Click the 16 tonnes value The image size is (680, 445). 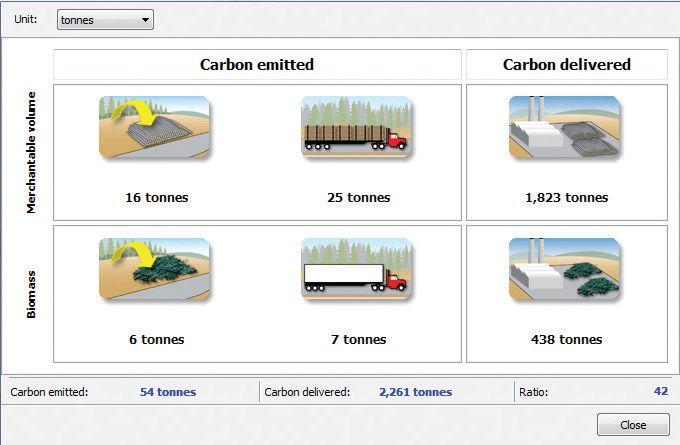point(156,197)
